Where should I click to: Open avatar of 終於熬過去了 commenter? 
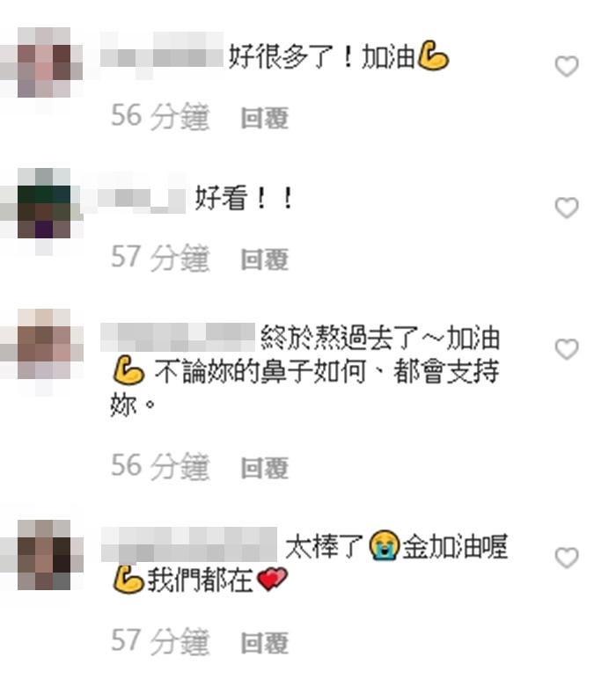click(x=44, y=344)
